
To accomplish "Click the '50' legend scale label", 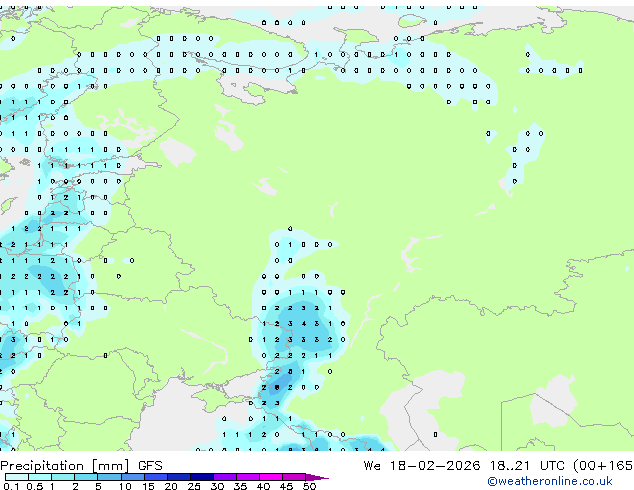I will (x=309, y=486).
